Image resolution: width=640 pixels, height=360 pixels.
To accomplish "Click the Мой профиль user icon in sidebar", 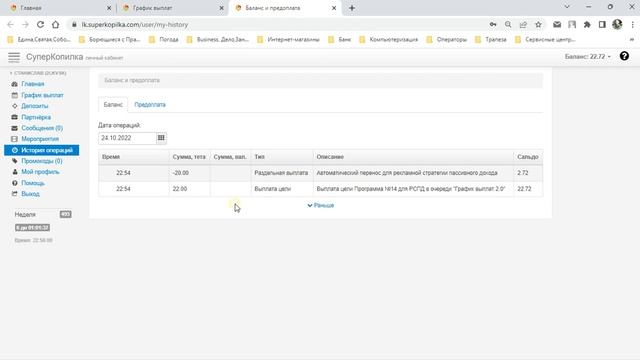I will tap(15, 172).
